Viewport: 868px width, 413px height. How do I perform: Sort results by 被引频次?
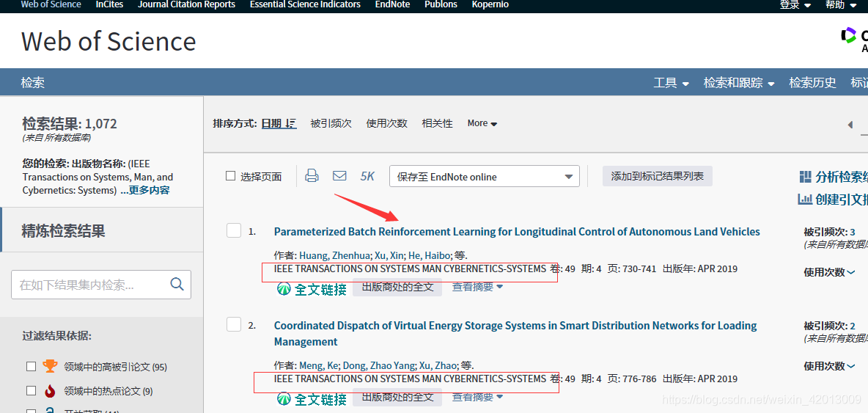tap(331, 123)
